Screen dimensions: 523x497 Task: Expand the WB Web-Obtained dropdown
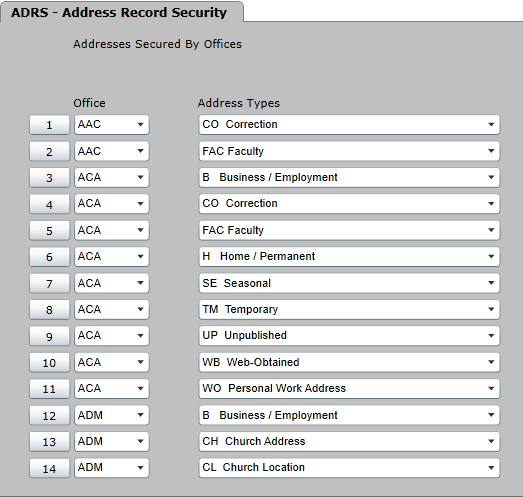349,363
